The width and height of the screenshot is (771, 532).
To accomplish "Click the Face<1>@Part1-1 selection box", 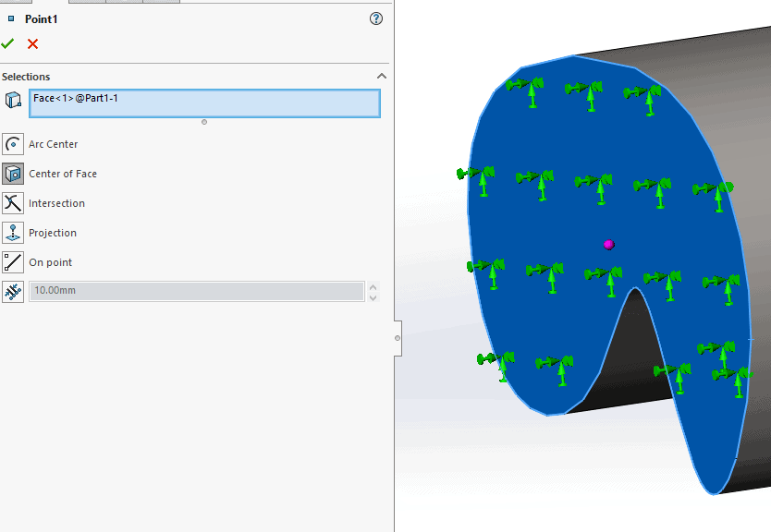I will point(204,103).
